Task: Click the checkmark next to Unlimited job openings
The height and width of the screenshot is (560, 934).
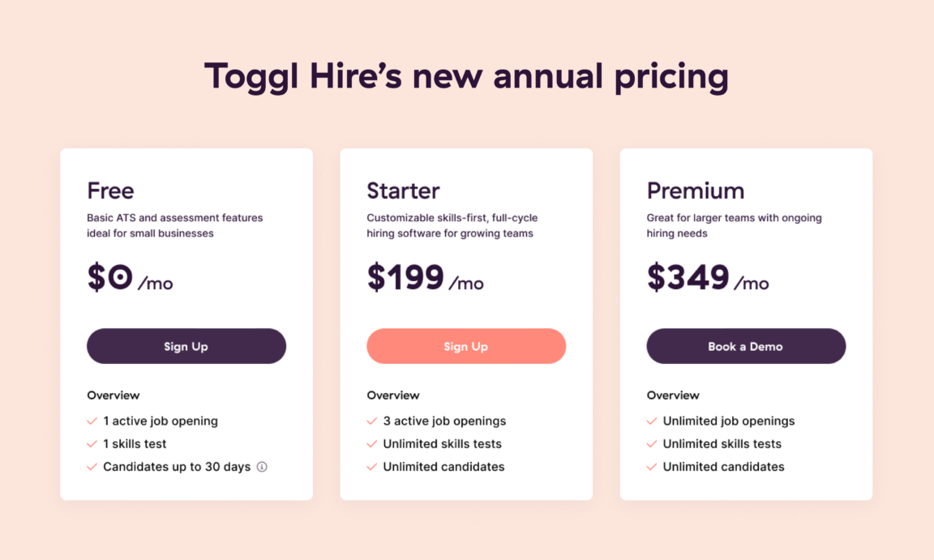Action: click(651, 421)
